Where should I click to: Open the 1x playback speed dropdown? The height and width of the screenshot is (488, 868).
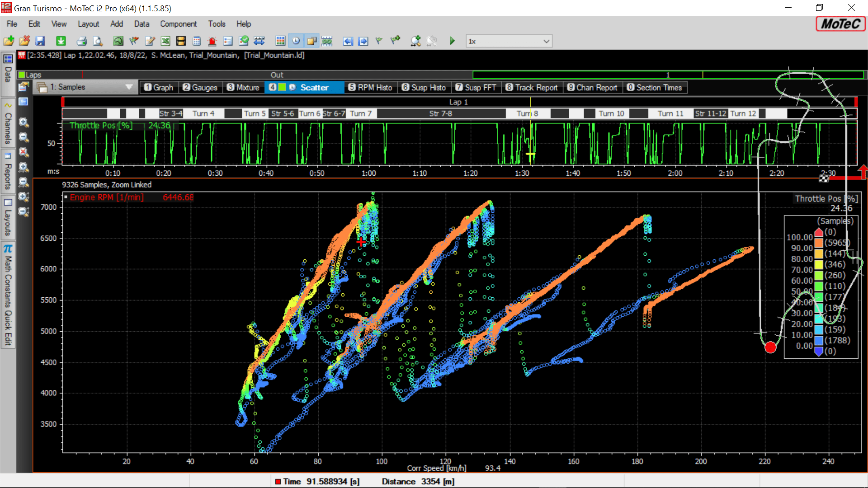(509, 41)
